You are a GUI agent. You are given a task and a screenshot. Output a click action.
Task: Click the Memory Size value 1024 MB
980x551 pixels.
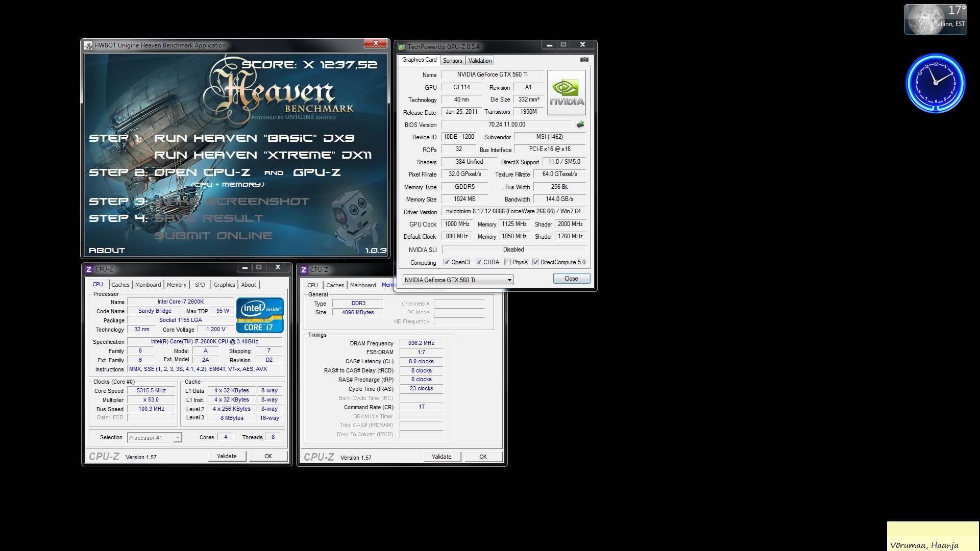[x=465, y=199]
